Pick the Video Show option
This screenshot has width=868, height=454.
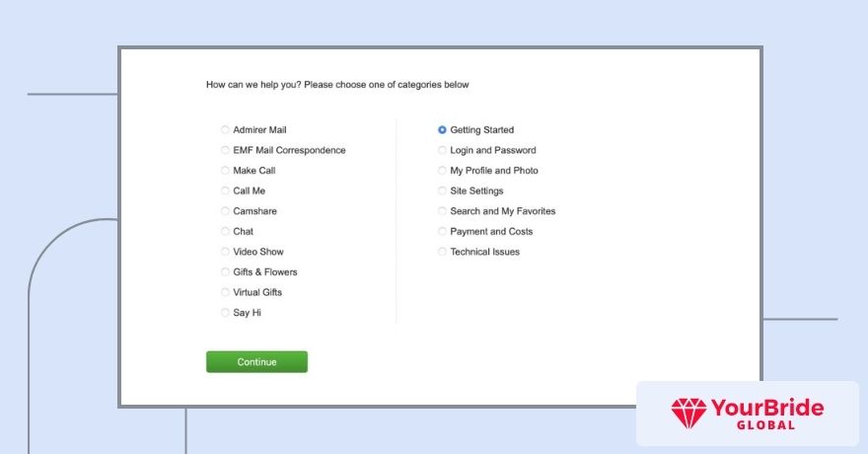tap(225, 252)
